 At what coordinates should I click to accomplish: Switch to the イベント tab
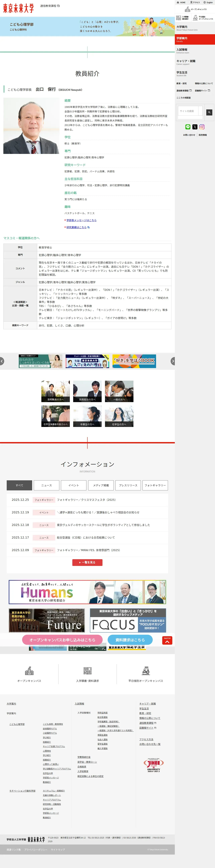[x=74, y=485]
